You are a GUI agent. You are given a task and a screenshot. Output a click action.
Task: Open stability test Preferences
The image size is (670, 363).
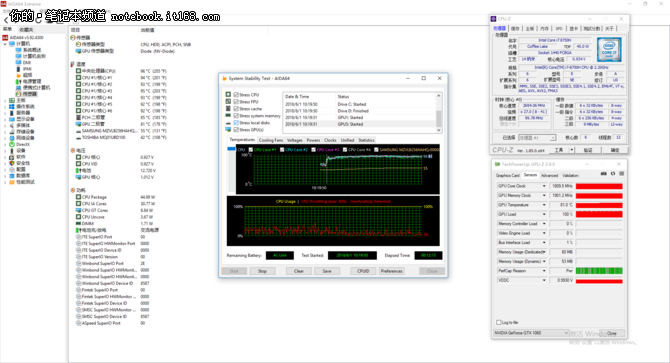point(391,271)
